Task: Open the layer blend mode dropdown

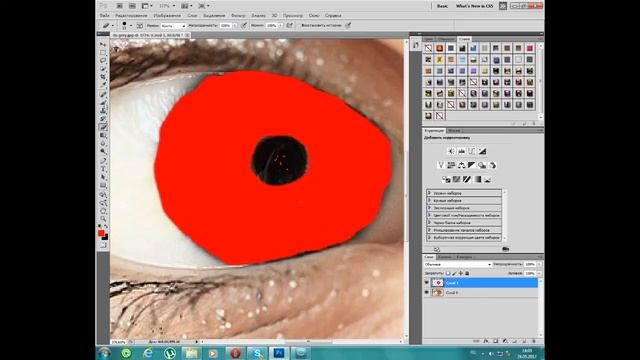Action: pyautogui.click(x=458, y=264)
